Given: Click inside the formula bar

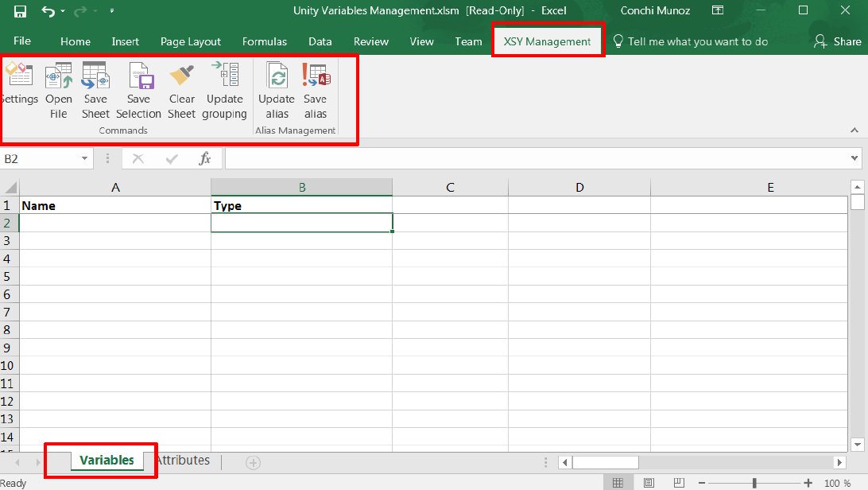Looking at the screenshot, I should pos(536,159).
